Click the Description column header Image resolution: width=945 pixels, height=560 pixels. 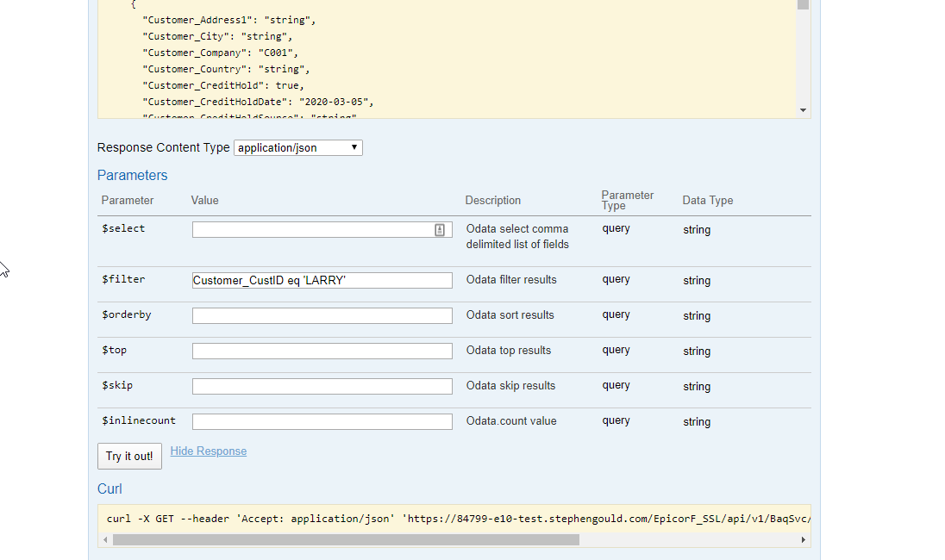pyautogui.click(x=493, y=201)
